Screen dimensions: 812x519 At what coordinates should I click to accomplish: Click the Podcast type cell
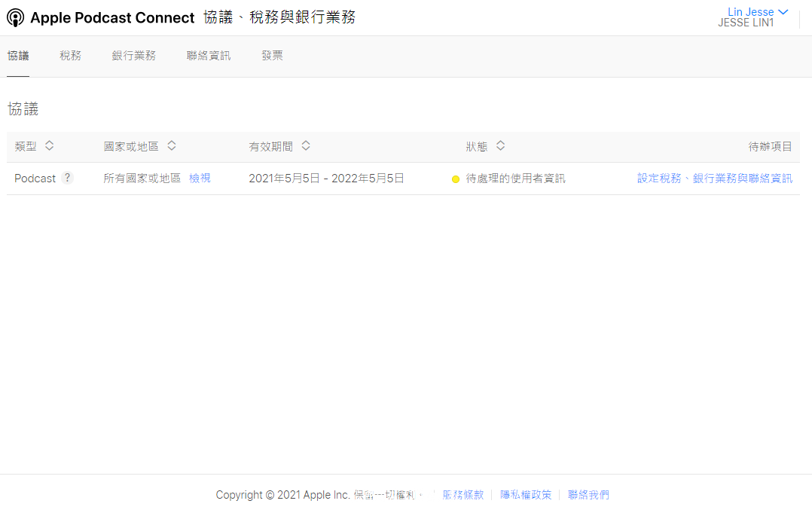click(35, 179)
